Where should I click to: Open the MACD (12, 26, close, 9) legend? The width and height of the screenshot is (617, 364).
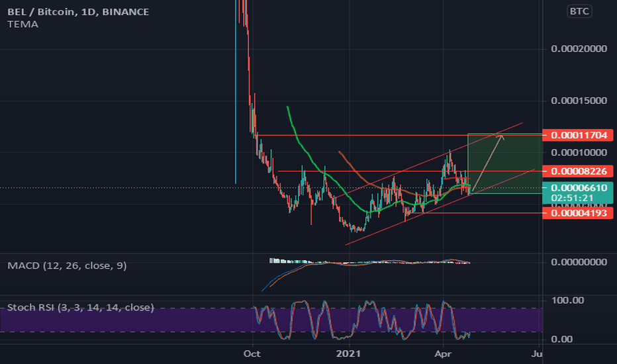[x=67, y=265]
